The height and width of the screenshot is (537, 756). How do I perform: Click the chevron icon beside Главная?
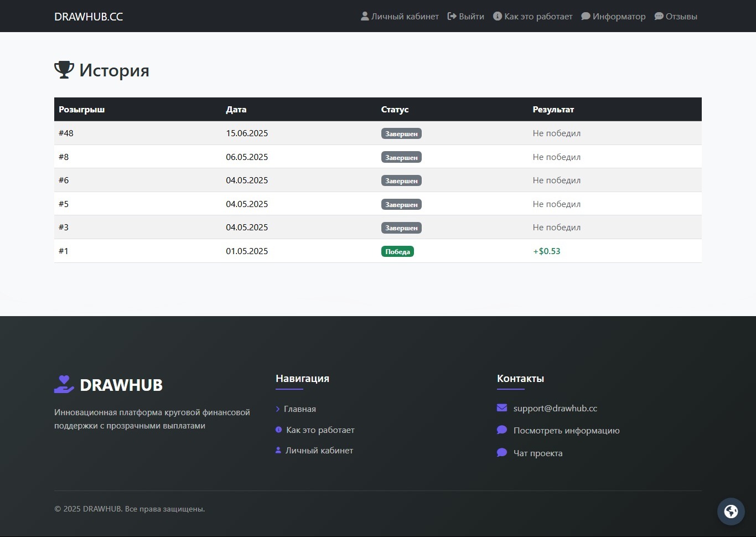[x=278, y=409]
